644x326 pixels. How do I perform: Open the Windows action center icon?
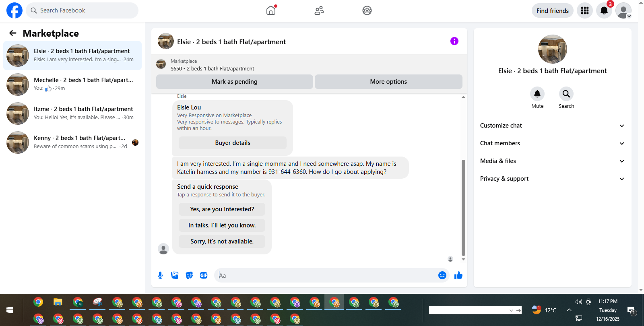click(x=631, y=310)
